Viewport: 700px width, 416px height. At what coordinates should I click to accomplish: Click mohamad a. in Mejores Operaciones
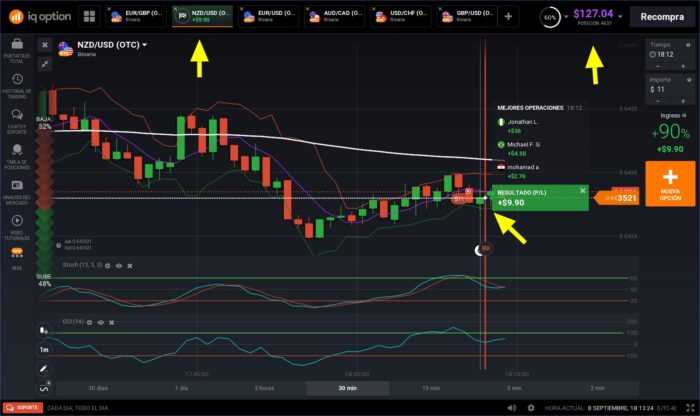pyautogui.click(x=523, y=167)
